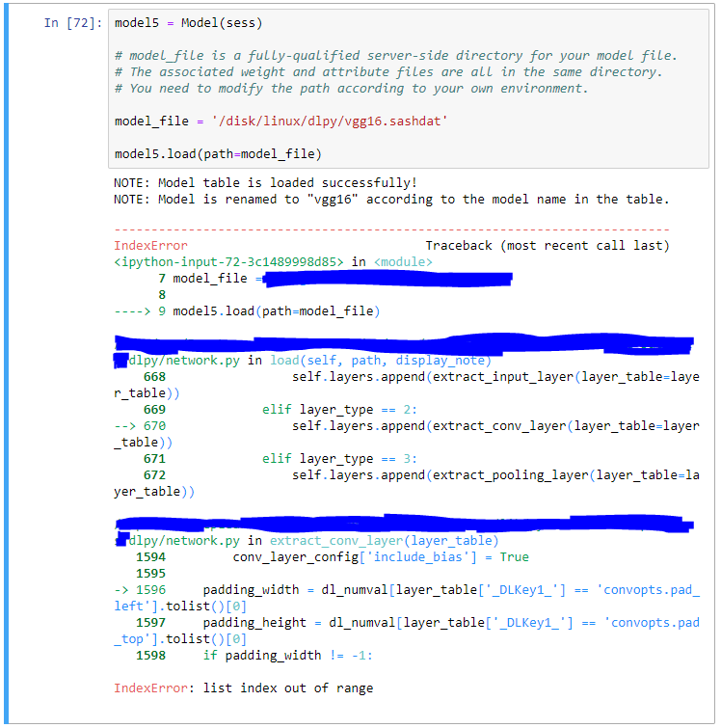
Task: Click traceback line 668 with extract_input_layer
Action: coord(407,385)
